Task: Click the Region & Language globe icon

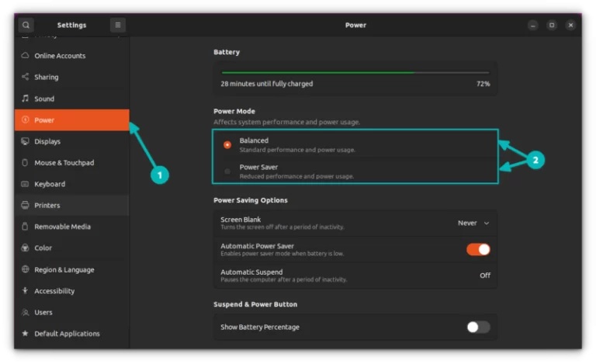Action: click(x=25, y=269)
